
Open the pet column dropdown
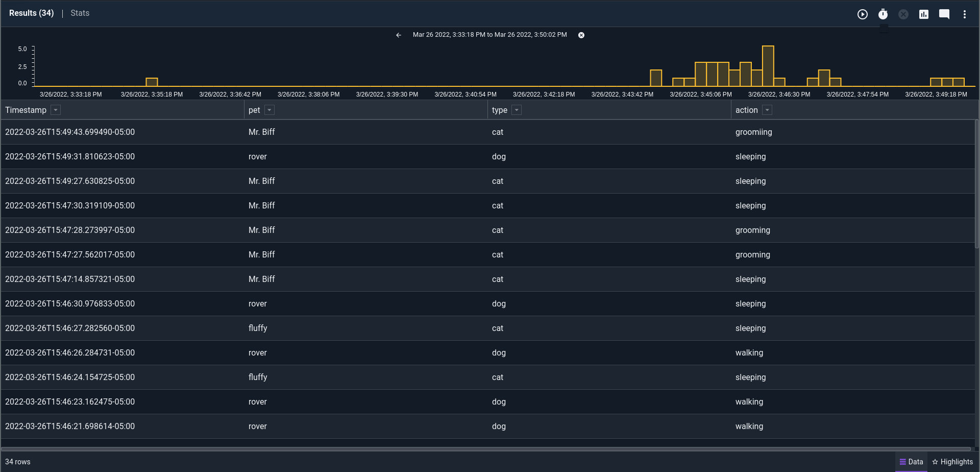269,110
